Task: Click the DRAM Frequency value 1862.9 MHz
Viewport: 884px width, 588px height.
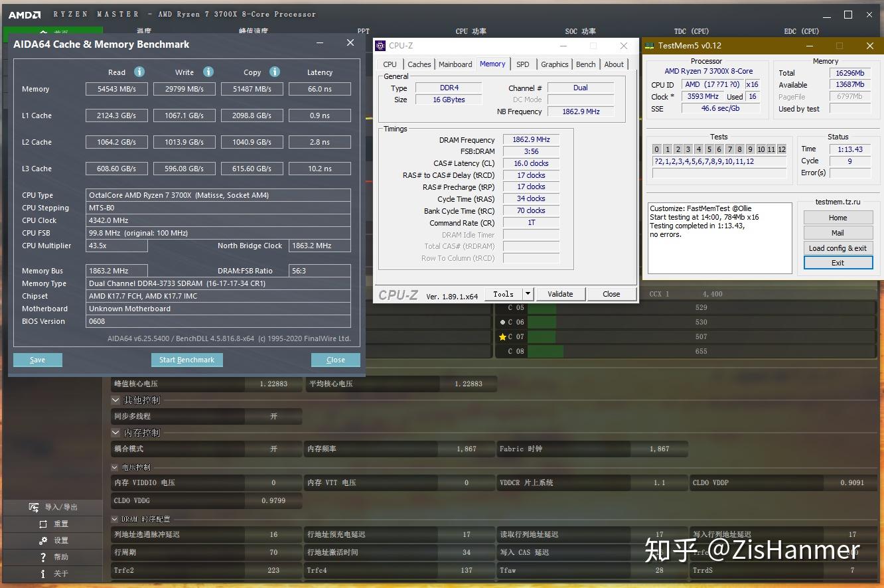Action: (531, 140)
